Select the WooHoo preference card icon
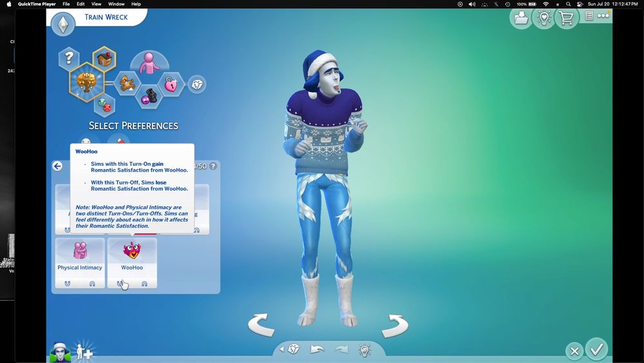644x363 pixels. coord(132,250)
